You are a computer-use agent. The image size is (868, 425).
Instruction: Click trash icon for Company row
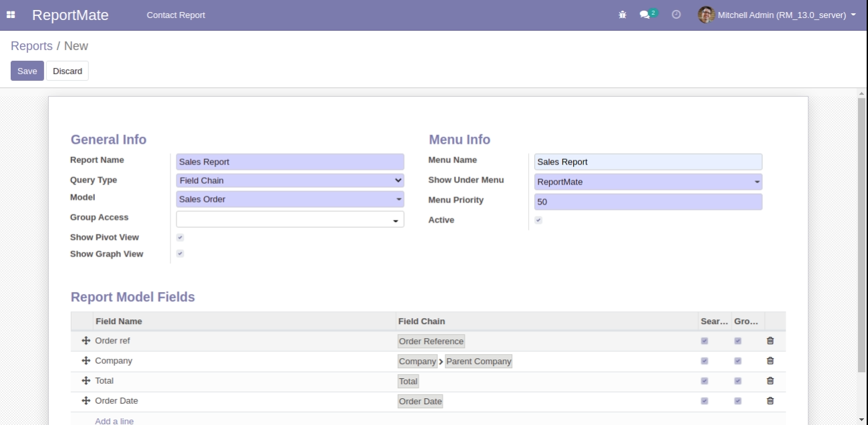coord(770,361)
